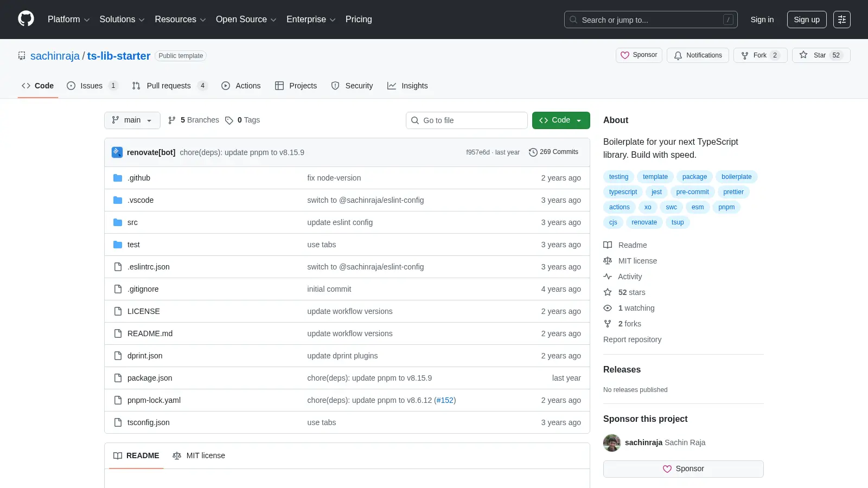Click the .github folder icon
The image size is (868, 488).
(x=118, y=178)
